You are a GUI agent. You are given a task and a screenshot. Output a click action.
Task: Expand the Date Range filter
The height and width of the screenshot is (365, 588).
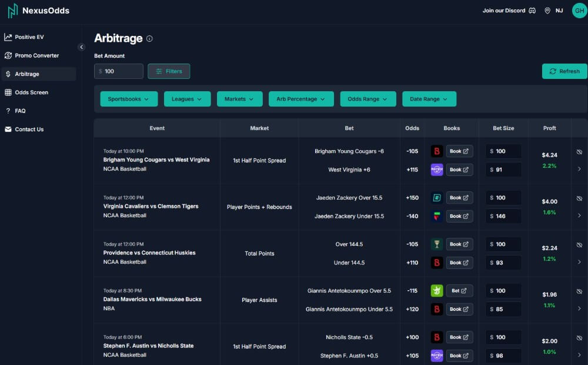coord(429,99)
